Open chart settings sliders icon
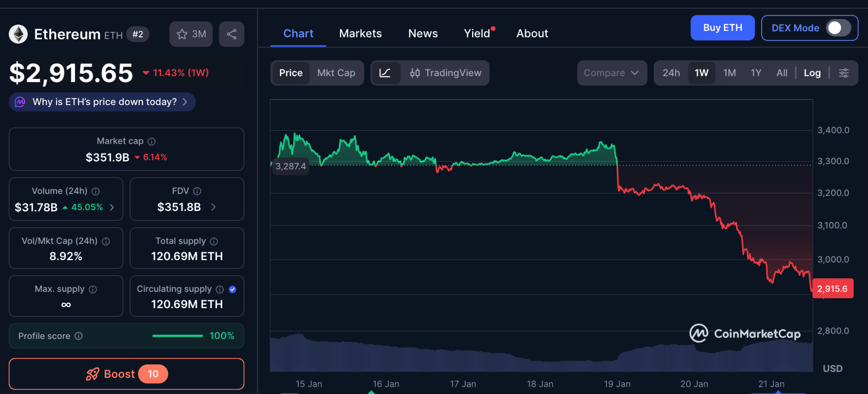 coord(843,73)
